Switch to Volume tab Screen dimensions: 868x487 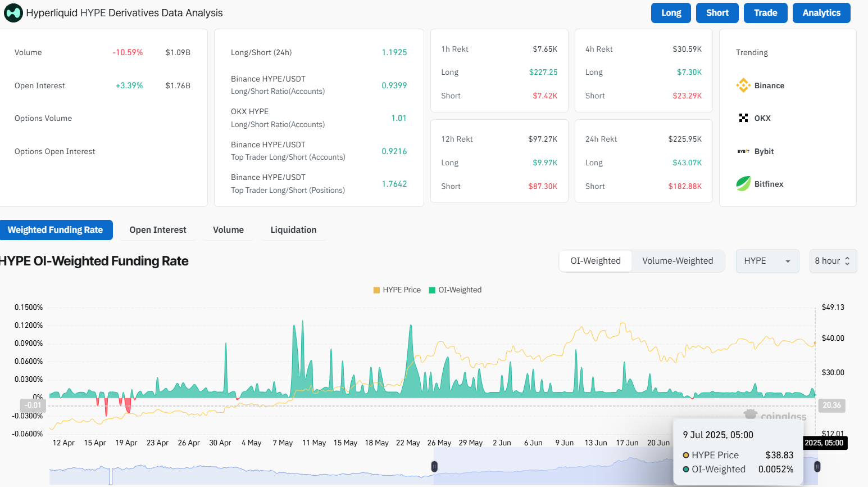pos(228,230)
